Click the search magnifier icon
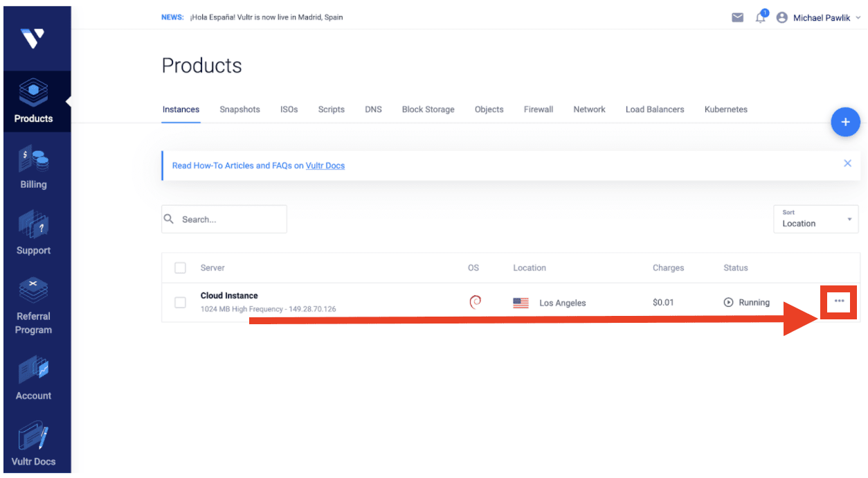Image resolution: width=868 pixels, height=478 pixels. (x=169, y=219)
